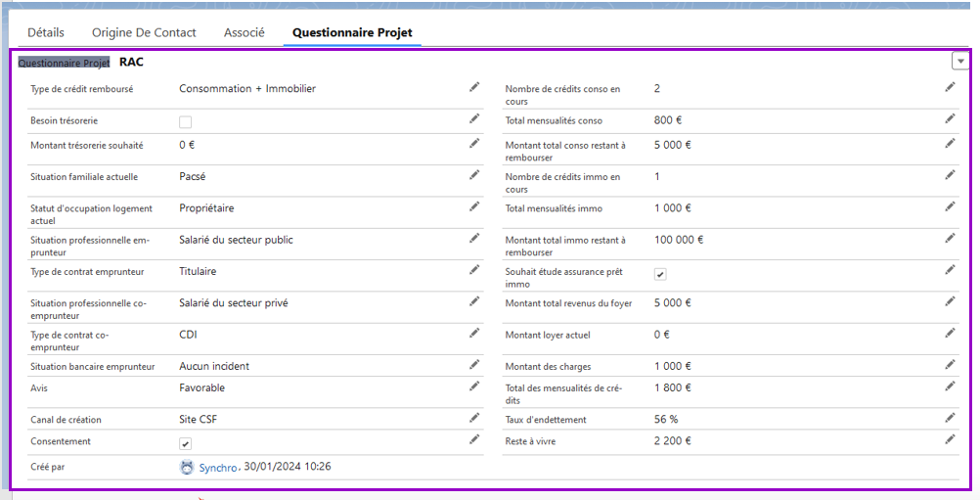Click the RAC questionnaire title
The image size is (980, 500).
pyautogui.click(x=131, y=62)
